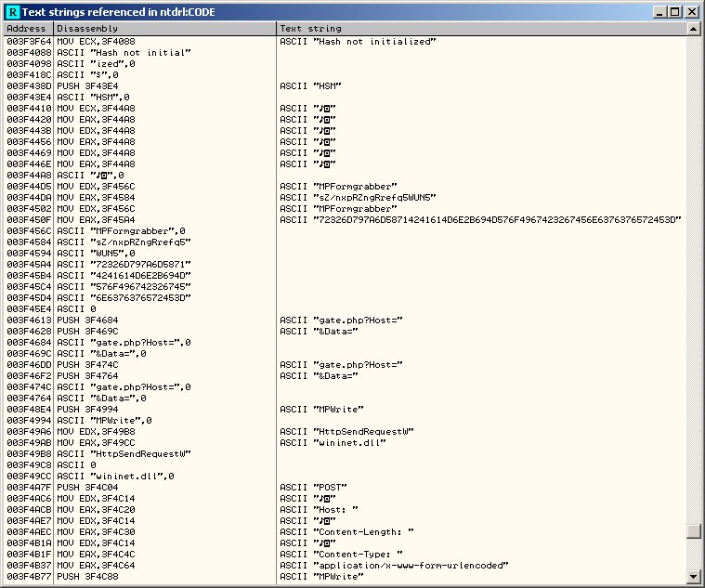The width and height of the screenshot is (705, 588).
Task: Select the ASCII "Hash not initialized" string
Action: tap(358, 42)
